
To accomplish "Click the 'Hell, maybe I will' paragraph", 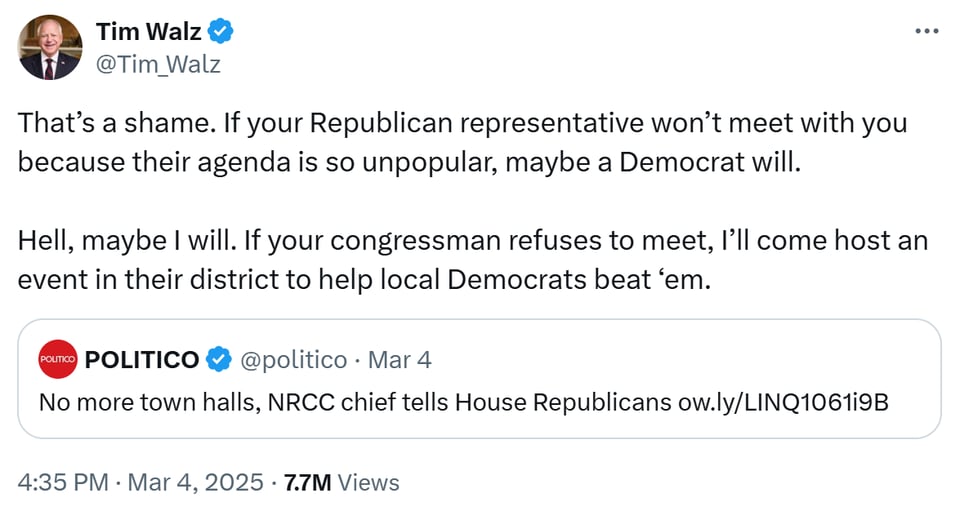I will pos(472,241).
